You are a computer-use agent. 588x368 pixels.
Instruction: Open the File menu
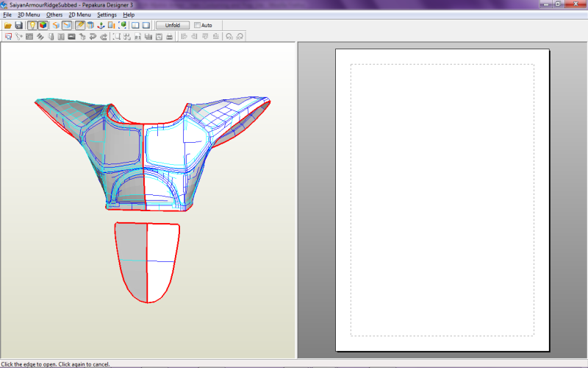(7, 15)
